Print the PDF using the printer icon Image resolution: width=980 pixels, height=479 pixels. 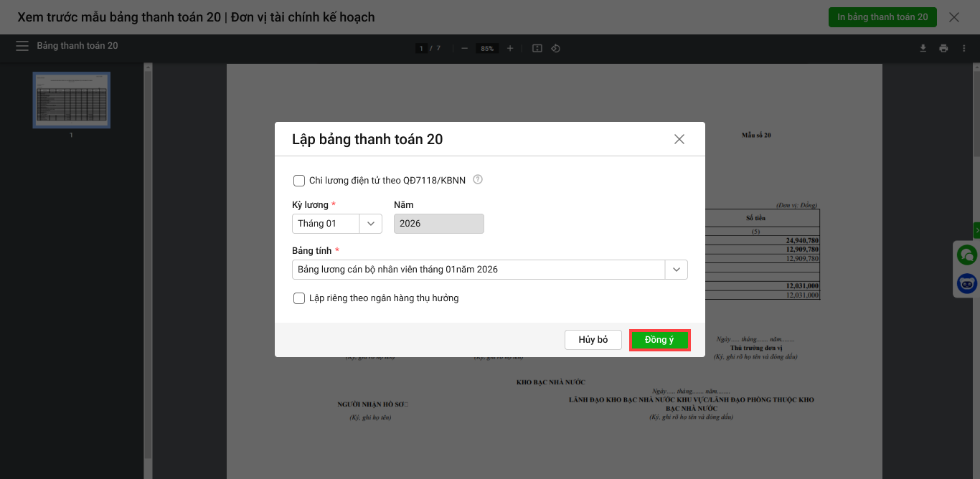coord(943,48)
